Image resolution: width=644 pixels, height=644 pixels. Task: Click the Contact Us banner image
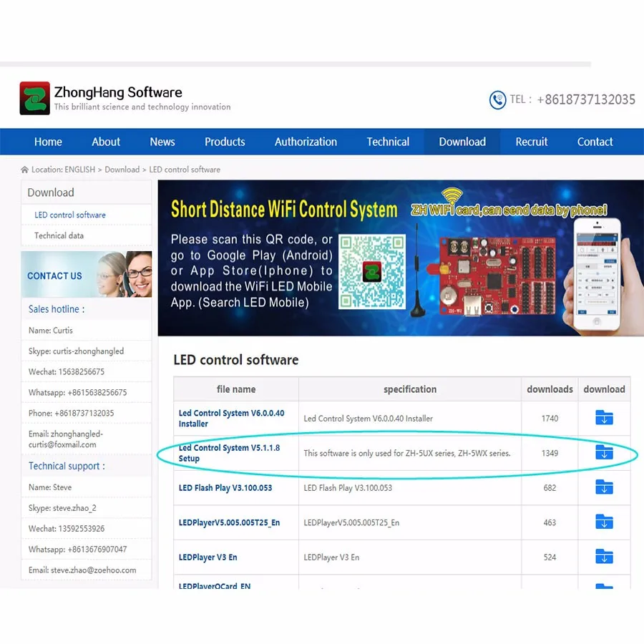pos(87,274)
